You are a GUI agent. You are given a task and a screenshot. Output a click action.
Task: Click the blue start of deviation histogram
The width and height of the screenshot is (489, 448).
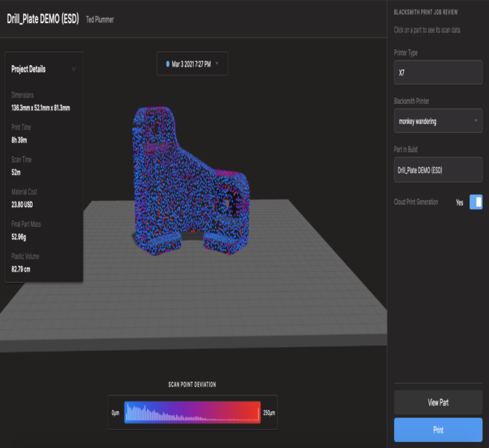[x=130, y=411]
